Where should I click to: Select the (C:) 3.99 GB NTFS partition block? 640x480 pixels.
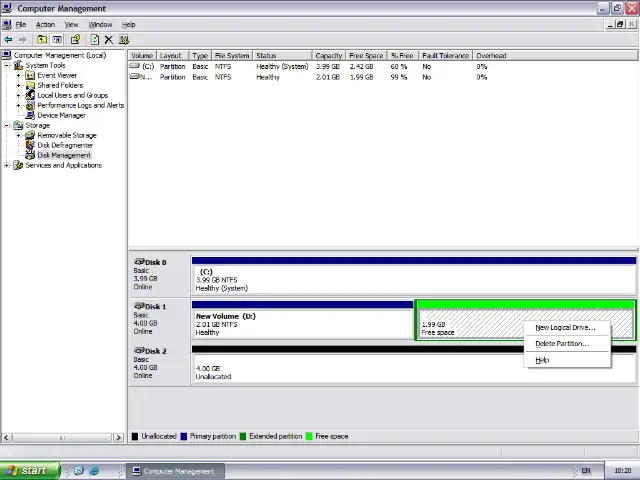click(x=413, y=276)
